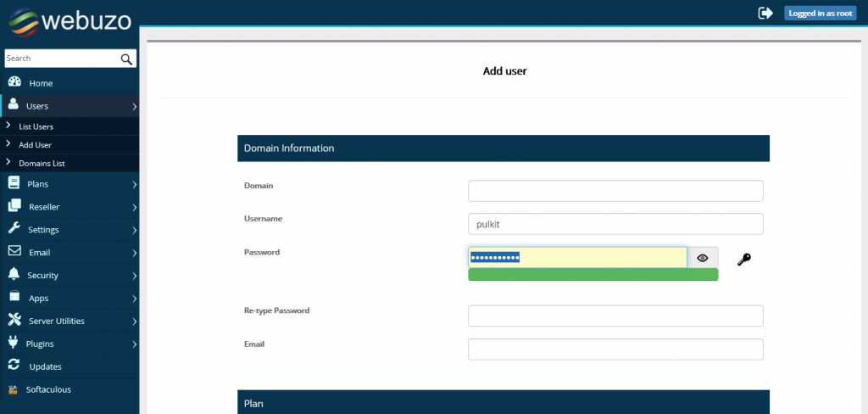
Task: Click the Re-type Password label
Action: click(x=277, y=310)
